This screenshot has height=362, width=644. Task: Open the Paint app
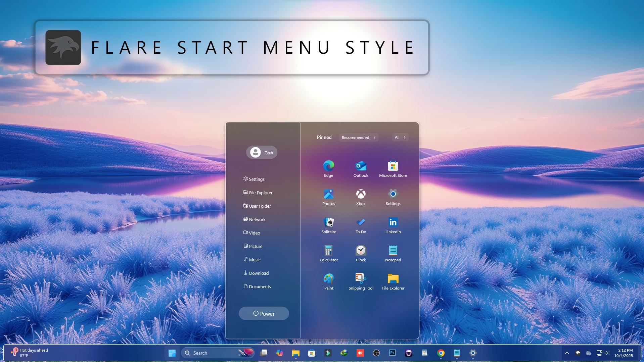328,281
